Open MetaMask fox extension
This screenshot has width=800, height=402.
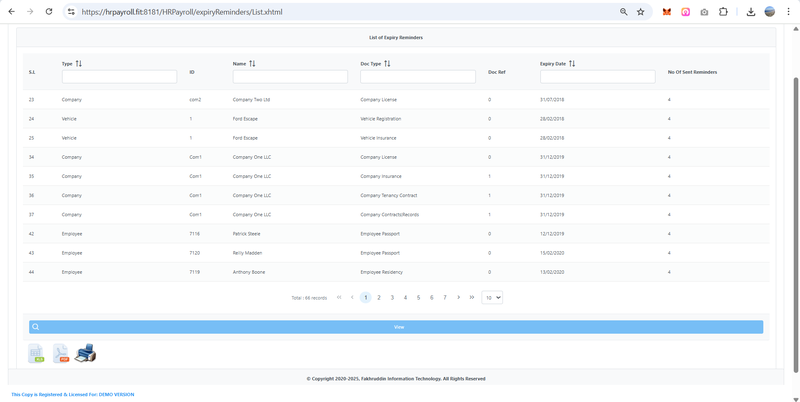coord(667,12)
